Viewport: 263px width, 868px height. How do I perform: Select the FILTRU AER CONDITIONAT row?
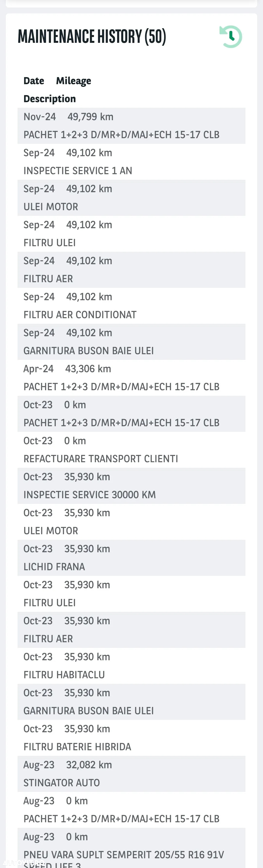click(131, 306)
